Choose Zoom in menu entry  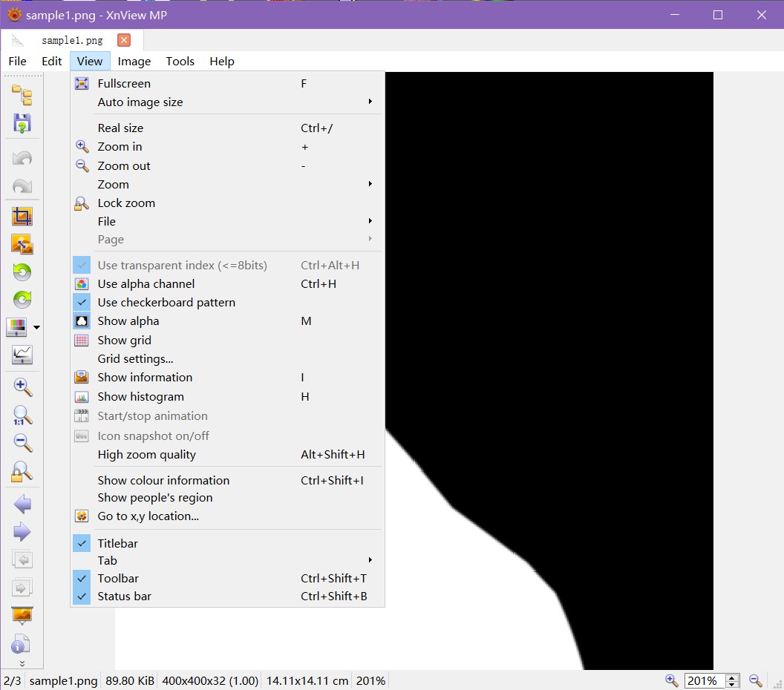tap(227, 147)
